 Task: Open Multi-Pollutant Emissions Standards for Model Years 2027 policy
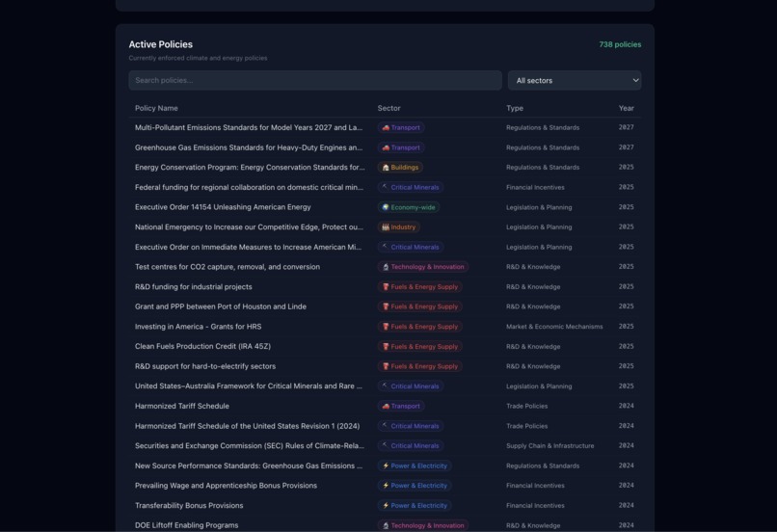[249, 128]
